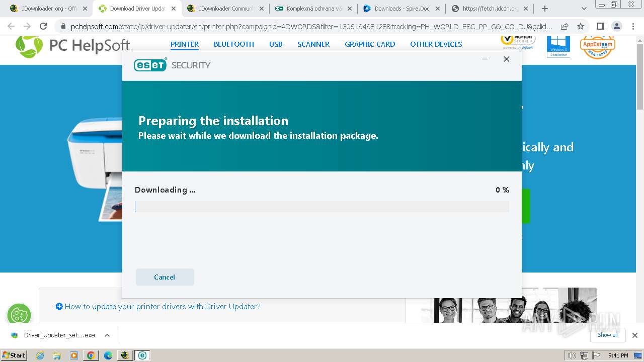Open the BLUETOOTH navigation item
Image resolution: width=644 pixels, height=362 pixels.
pos(234,44)
